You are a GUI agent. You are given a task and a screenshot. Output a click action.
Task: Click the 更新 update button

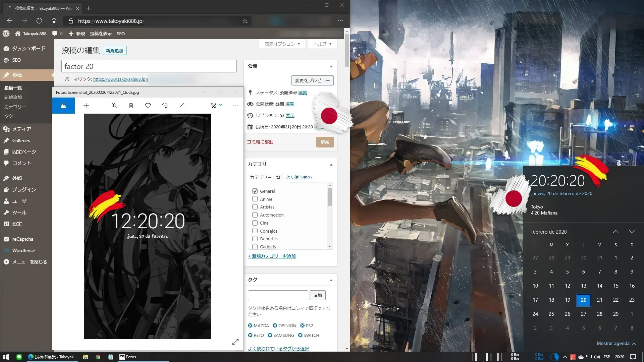click(325, 142)
